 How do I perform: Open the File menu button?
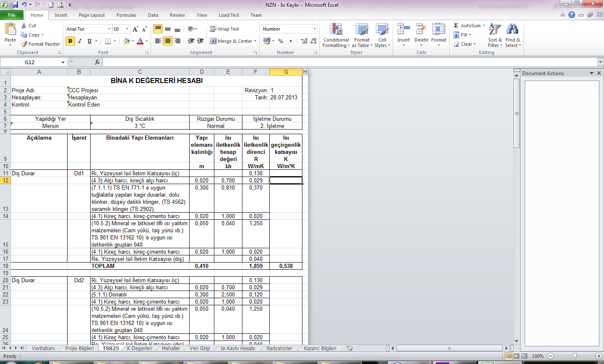[12, 15]
